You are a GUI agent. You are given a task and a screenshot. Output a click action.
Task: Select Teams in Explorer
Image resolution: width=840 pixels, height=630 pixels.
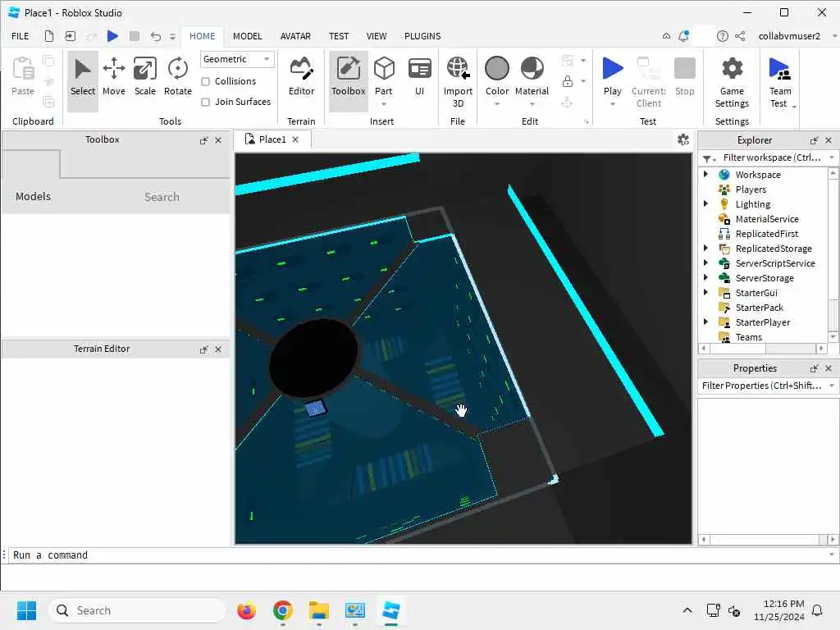click(748, 337)
